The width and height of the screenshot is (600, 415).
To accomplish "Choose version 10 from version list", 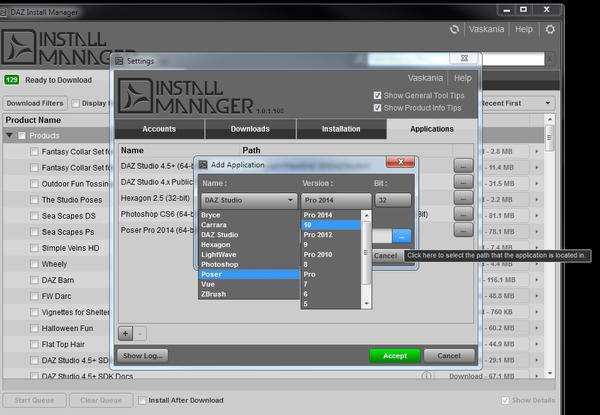I will [331, 225].
